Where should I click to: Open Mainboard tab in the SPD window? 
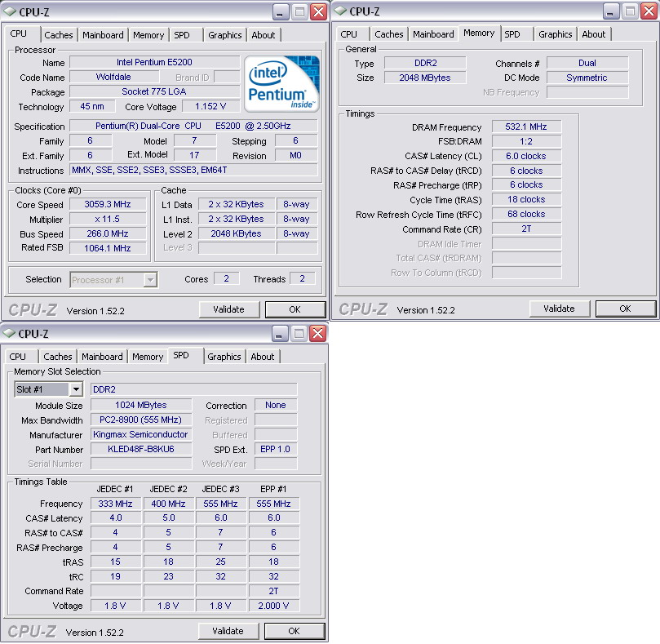coord(102,357)
